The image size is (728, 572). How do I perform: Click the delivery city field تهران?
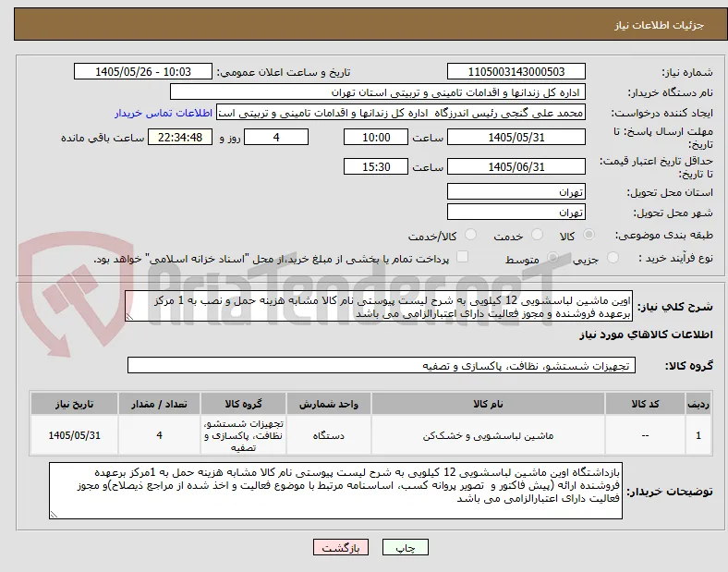516,212
